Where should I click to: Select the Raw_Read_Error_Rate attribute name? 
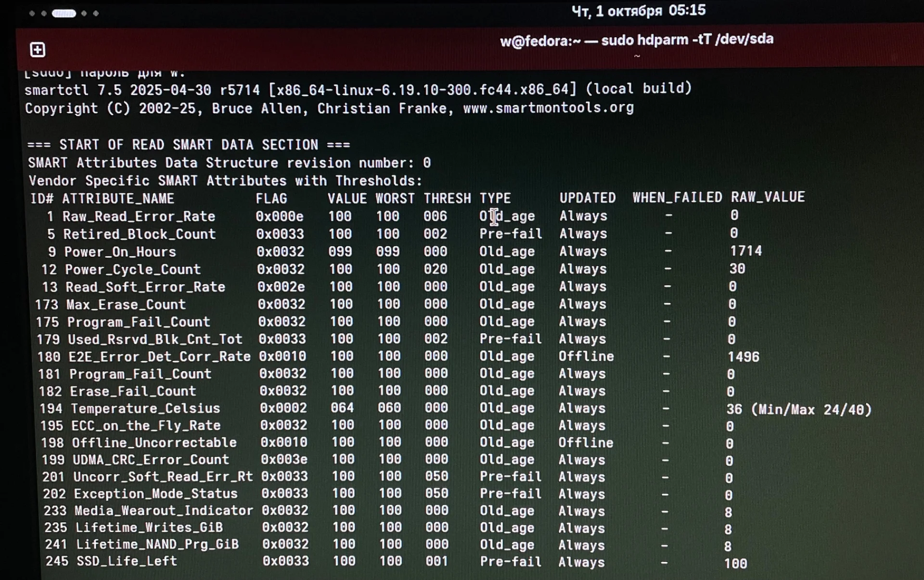[x=139, y=216]
